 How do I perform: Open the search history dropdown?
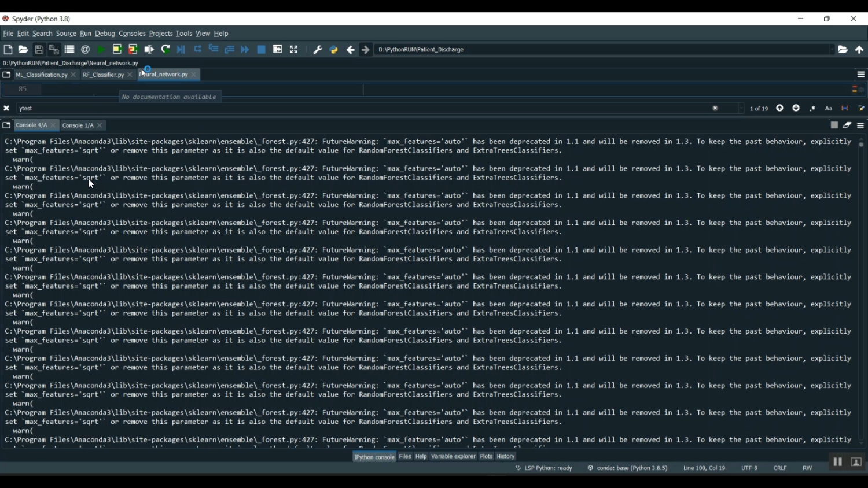point(741,109)
